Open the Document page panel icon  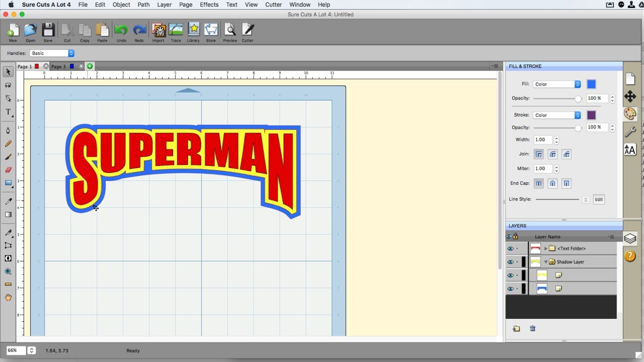click(x=630, y=78)
